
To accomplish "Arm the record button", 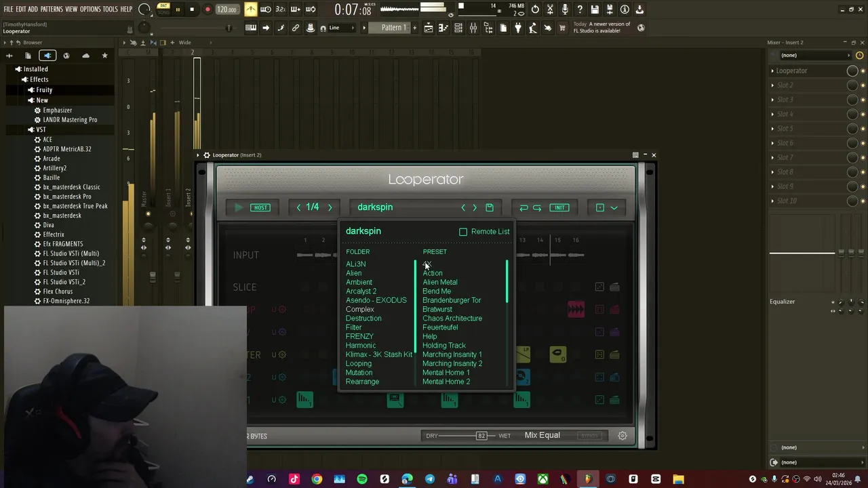I will click(208, 9).
